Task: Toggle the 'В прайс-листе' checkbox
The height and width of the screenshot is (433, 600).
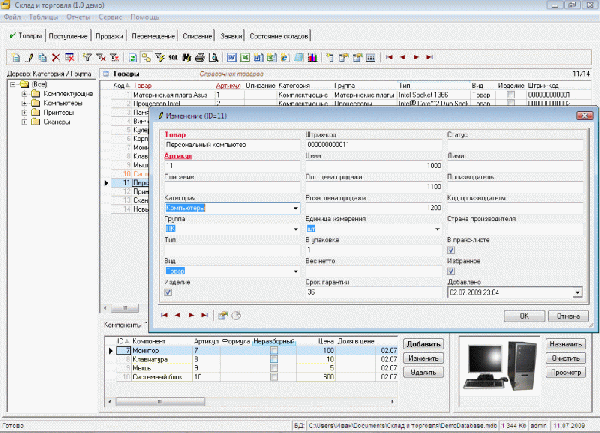Action: 451,252
